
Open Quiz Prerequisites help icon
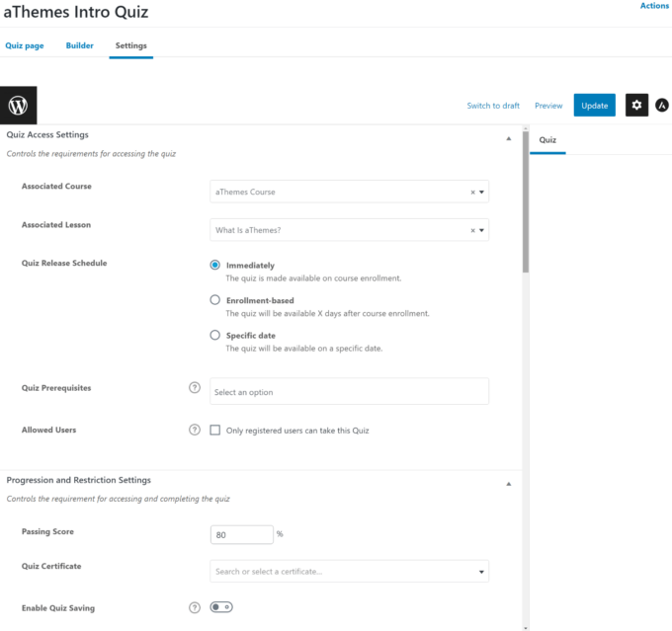(x=195, y=388)
